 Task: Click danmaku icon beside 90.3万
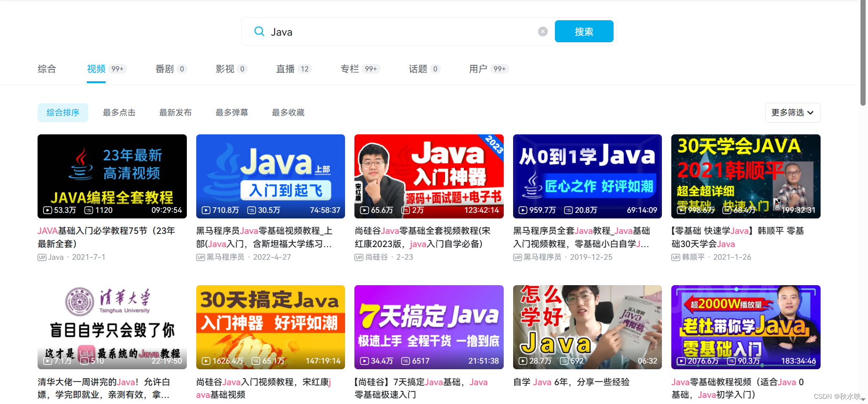[731, 361]
